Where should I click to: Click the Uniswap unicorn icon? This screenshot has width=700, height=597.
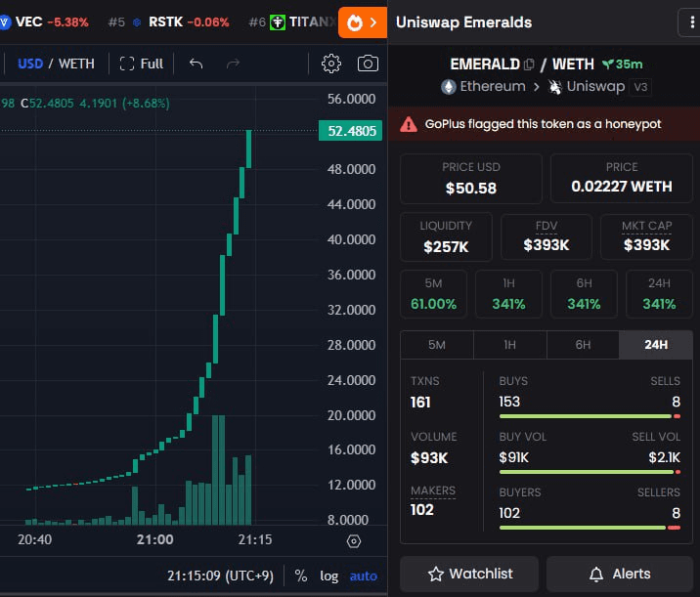555,87
